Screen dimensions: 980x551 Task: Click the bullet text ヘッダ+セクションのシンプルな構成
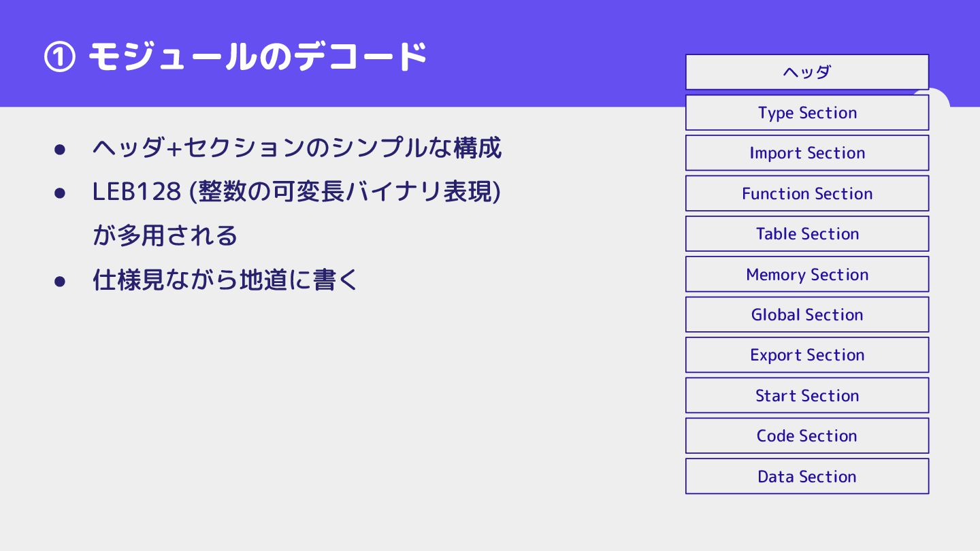click(297, 148)
